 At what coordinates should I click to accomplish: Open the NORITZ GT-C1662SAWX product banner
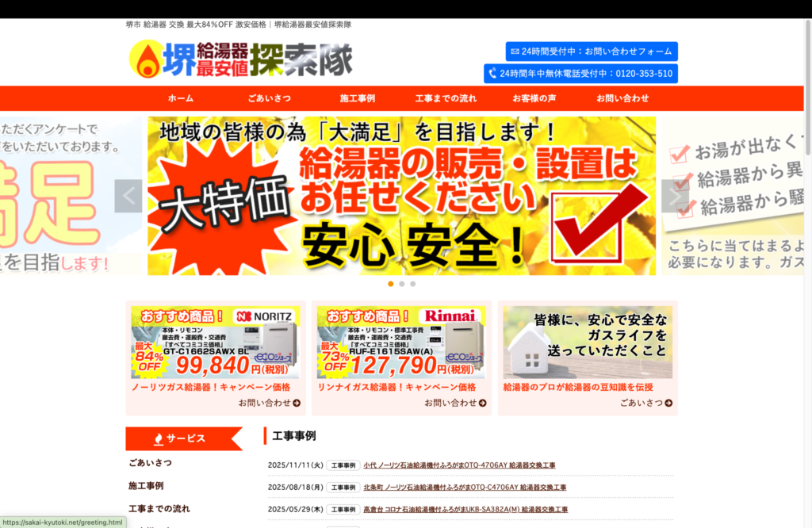[x=216, y=342]
